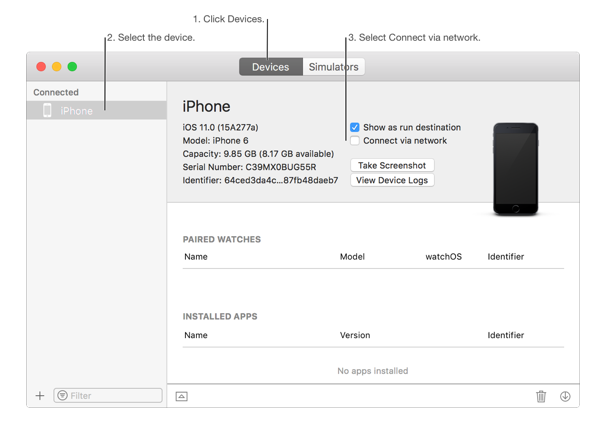
Task: Enable Connect via network checkbox
Action: [354, 140]
